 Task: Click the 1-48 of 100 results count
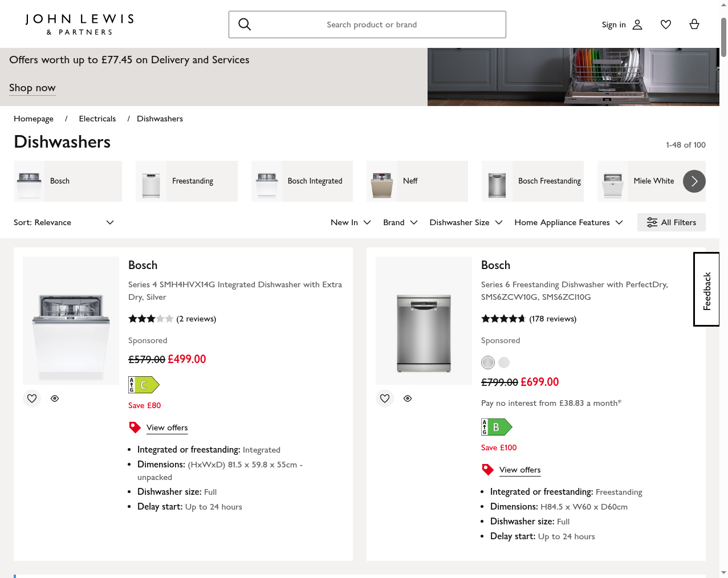[x=686, y=145]
